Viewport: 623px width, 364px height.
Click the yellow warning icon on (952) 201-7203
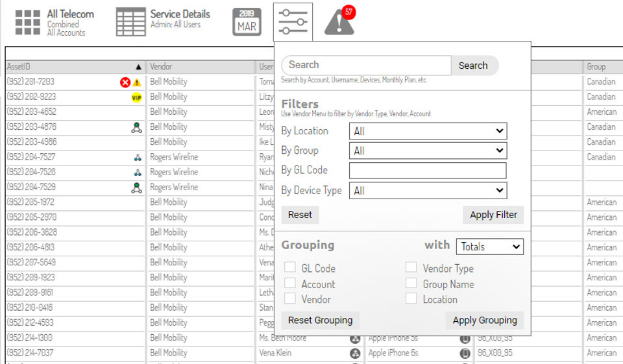[137, 82]
